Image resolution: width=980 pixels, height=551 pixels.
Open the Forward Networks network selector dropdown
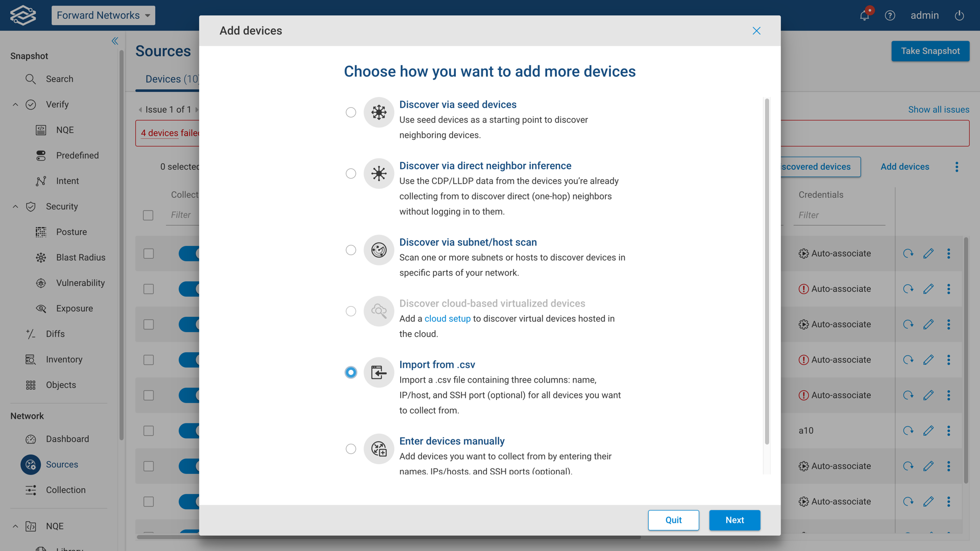103,15
